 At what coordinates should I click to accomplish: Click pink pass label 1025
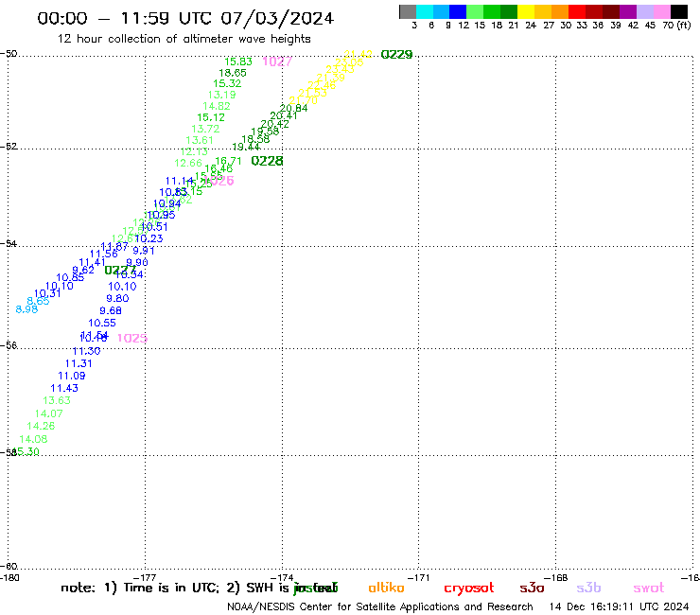coord(132,338)
